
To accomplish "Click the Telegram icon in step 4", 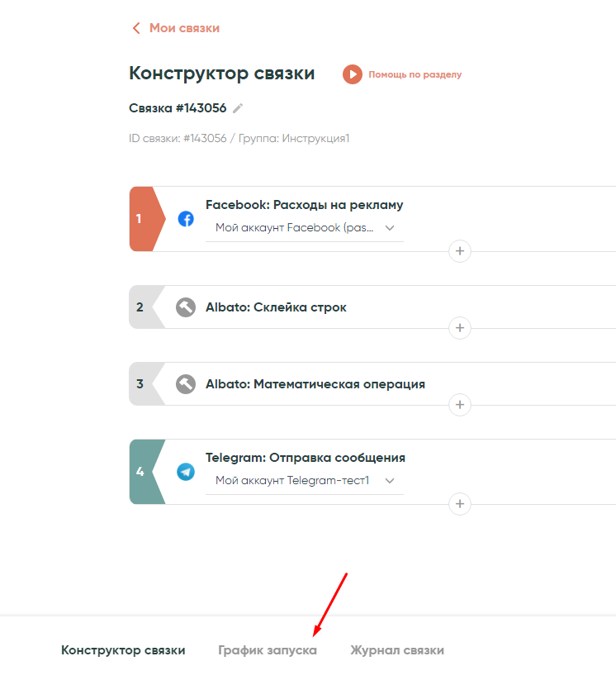I will pyautogui.click(x=186, y=472).
